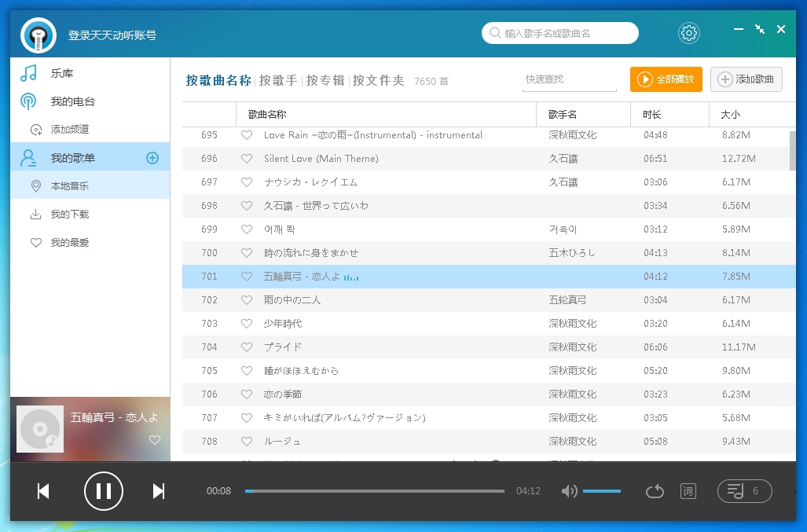Switch to 按专辑 tab
This screenshot has width=807, height=532.
tap(325, 80)
